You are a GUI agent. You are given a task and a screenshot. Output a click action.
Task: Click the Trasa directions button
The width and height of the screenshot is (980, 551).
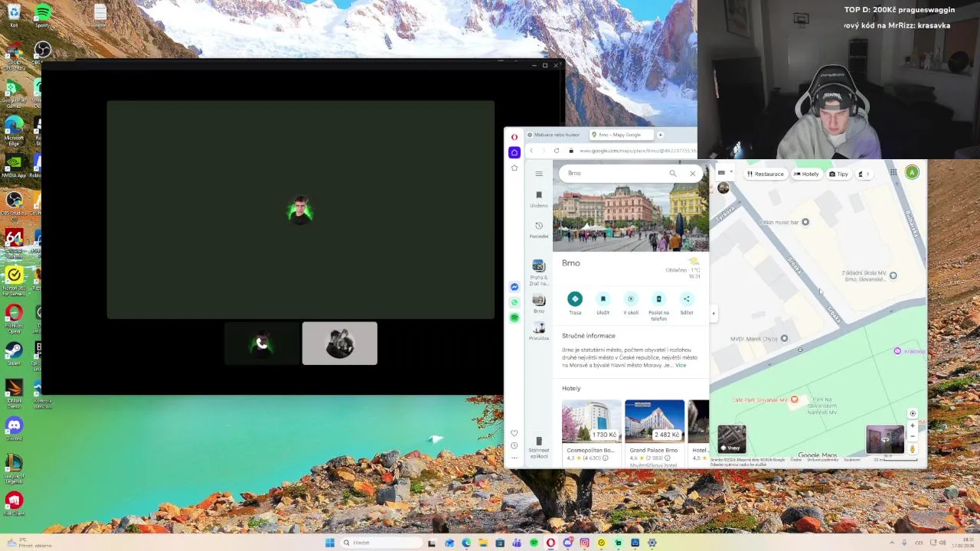point(575,303)
